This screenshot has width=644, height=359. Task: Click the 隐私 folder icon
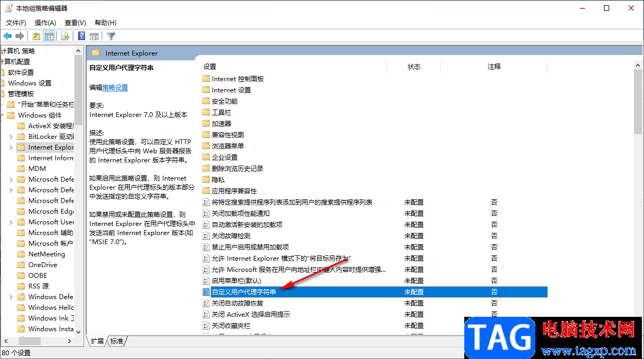point(206,179)
